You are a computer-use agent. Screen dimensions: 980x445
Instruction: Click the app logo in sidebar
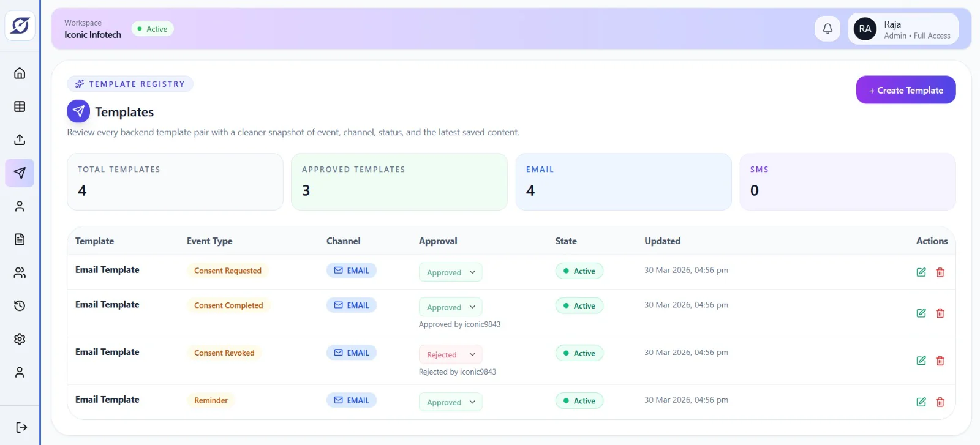tap(20, 26)
